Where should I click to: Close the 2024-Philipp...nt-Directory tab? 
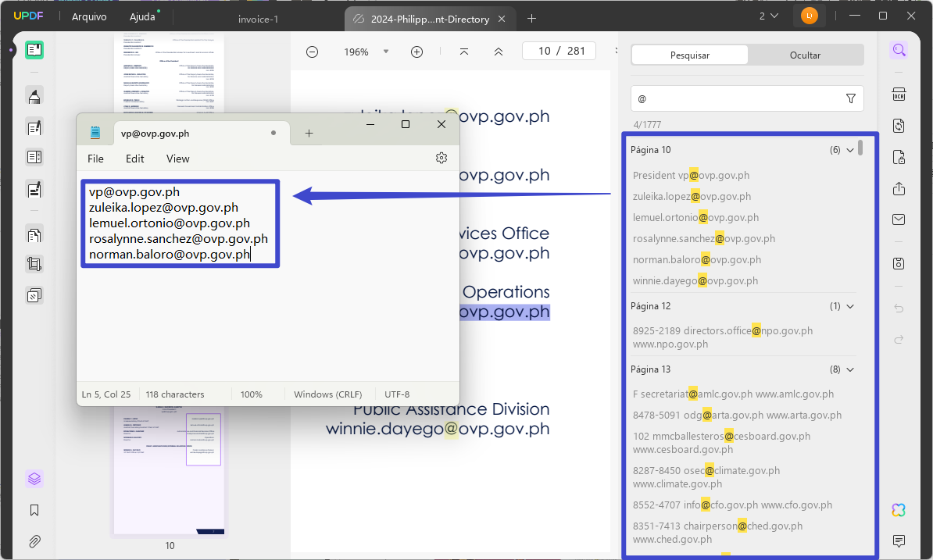click(x=502, y=19)
